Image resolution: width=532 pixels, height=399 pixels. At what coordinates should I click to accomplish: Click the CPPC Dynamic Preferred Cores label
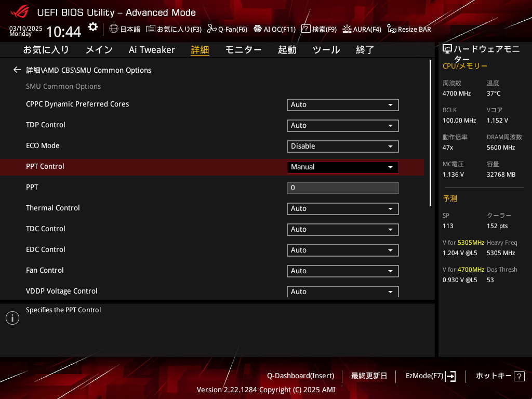click(x=77, y=104)
